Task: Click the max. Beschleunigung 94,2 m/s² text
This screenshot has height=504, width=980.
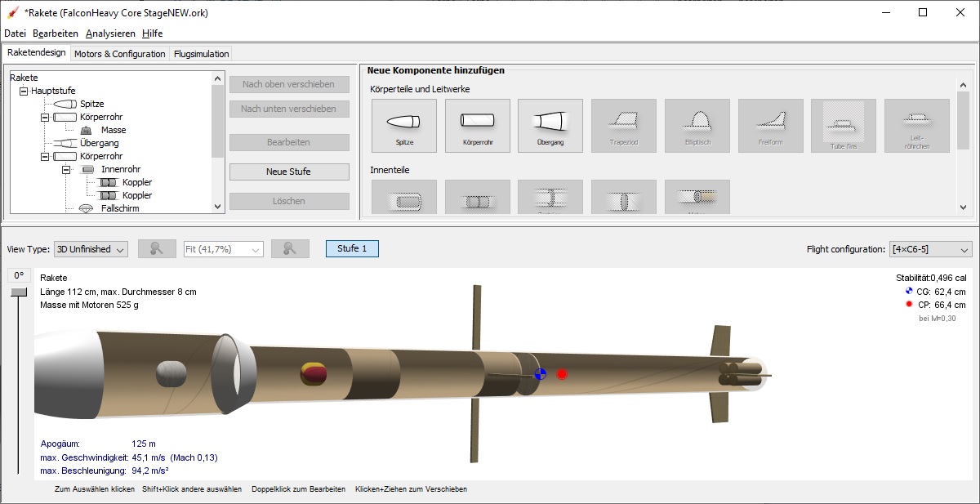Action: click(104, 471)
